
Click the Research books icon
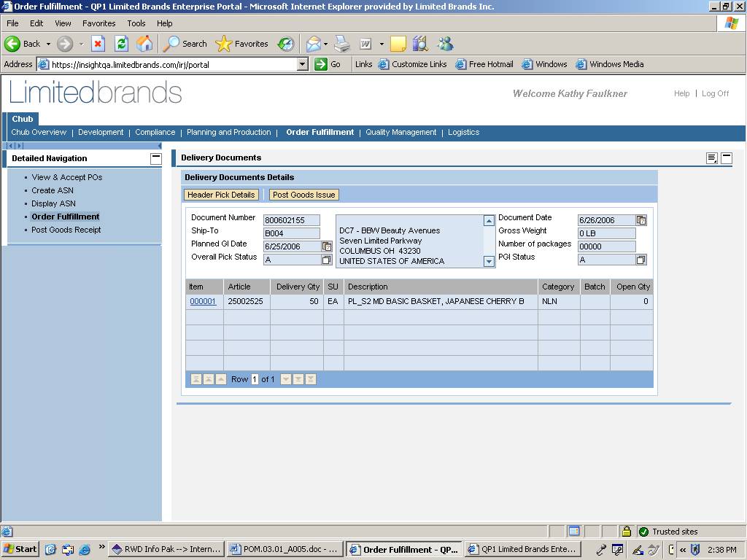click(421, 44)
